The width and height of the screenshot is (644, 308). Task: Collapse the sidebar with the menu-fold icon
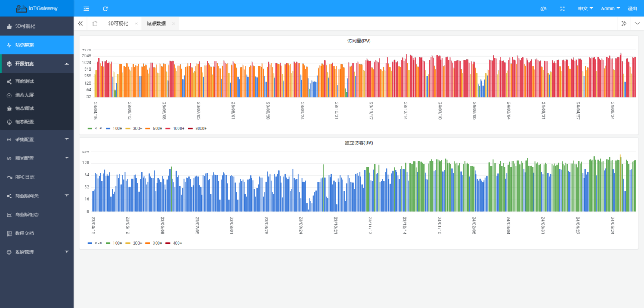click(x=86, y=8)
